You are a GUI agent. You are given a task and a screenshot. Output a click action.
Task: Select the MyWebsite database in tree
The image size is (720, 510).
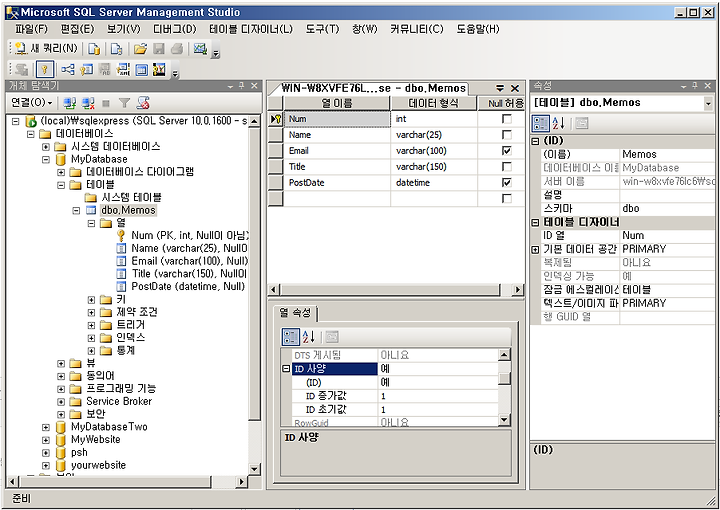pos(96,440)
